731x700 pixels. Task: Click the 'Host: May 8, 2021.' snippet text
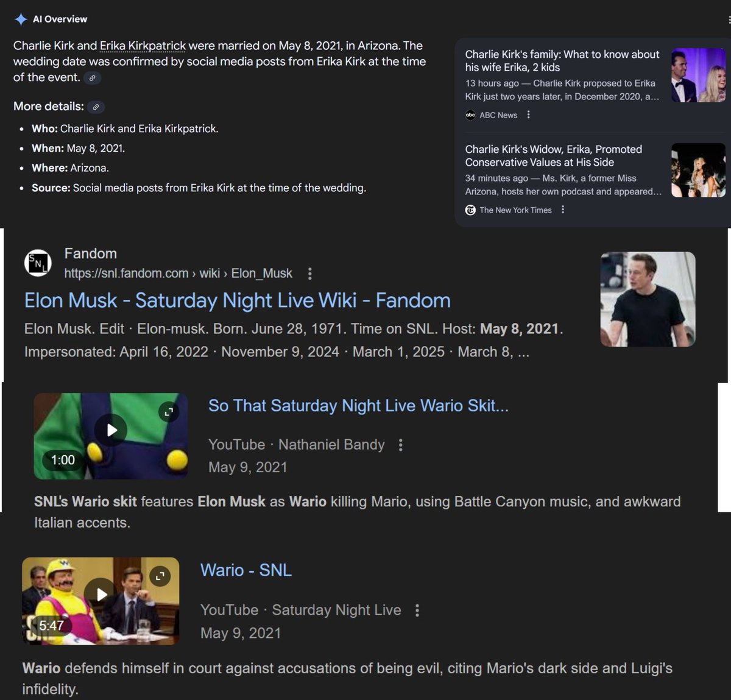pos(503,329)
